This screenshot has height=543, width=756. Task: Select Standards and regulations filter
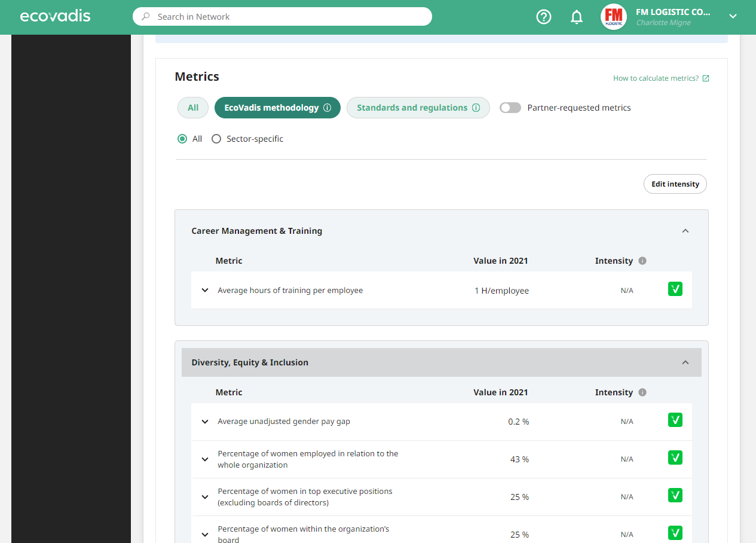[418, 108]
